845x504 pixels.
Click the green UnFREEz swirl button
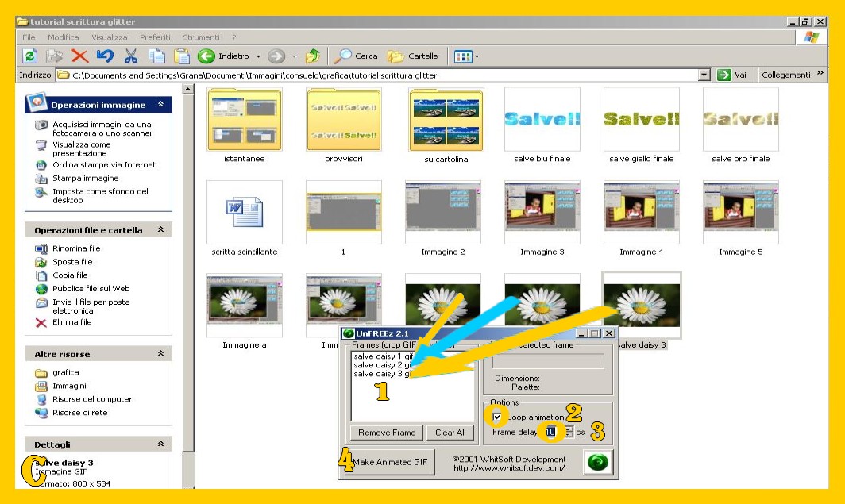point(598,463)
